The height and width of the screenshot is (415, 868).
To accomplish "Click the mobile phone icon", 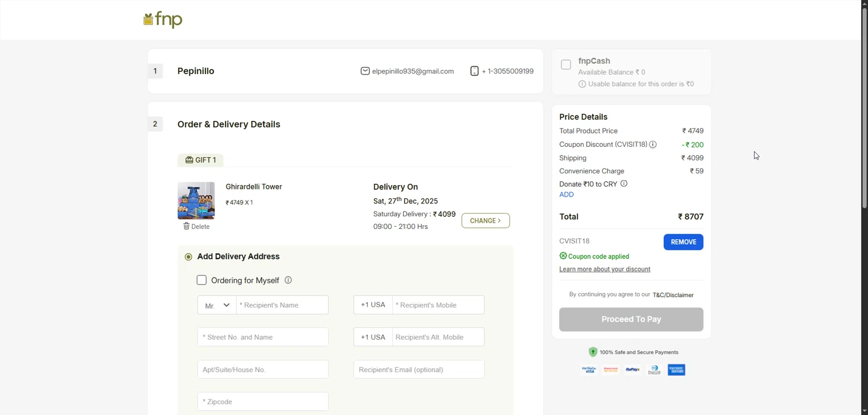I will coord(475,71).
